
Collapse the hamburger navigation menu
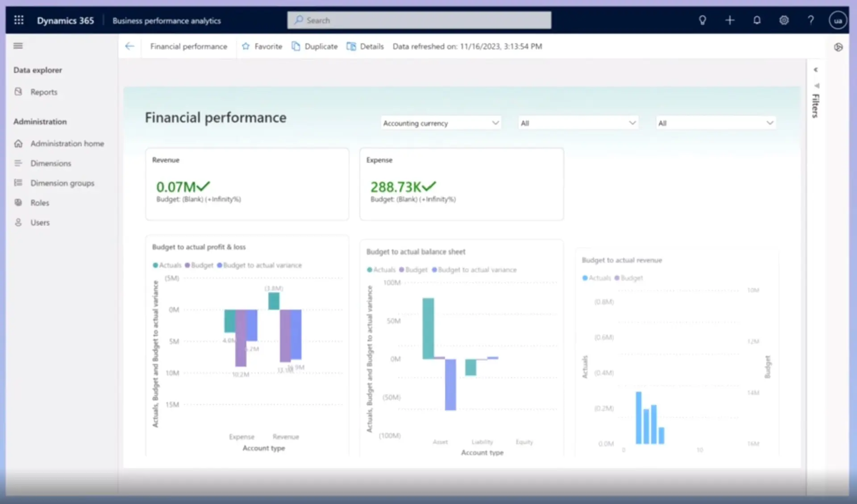[18, 46]
